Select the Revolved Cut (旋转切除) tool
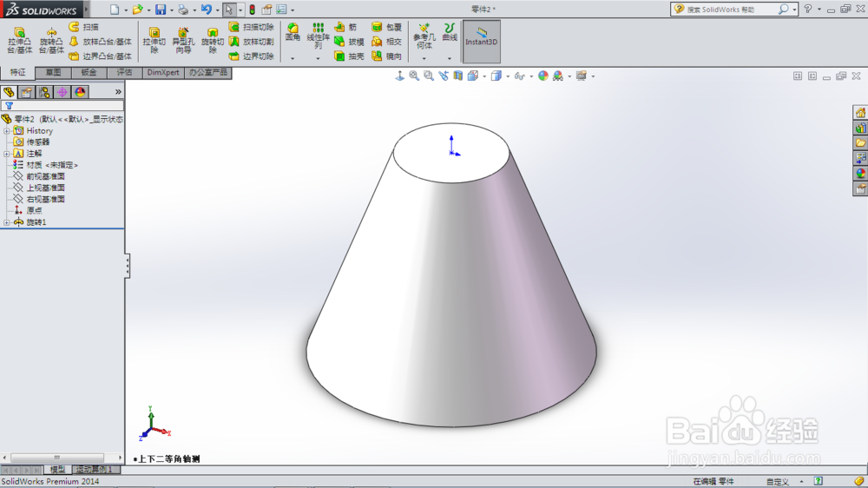This screenshot has width=868, height=488. 212,41
